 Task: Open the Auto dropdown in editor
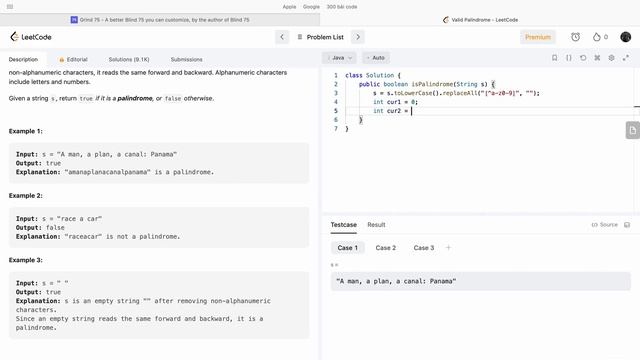(x=376, y=58)
